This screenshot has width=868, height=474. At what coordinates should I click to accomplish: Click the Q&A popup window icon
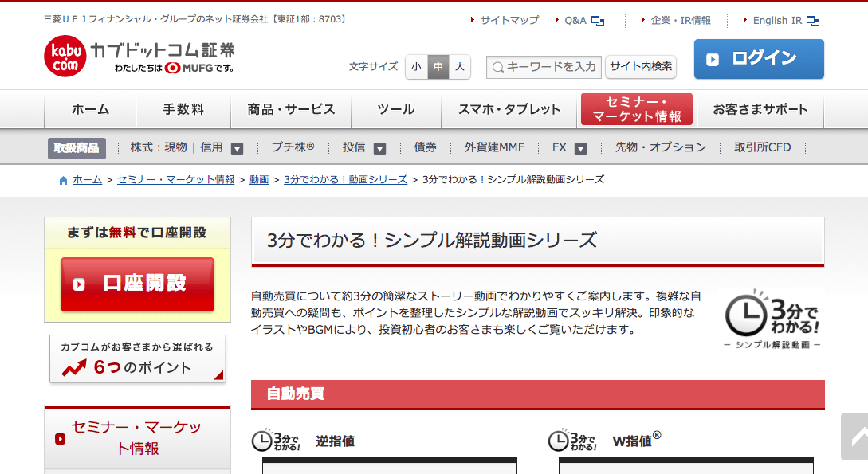[598, 21]
